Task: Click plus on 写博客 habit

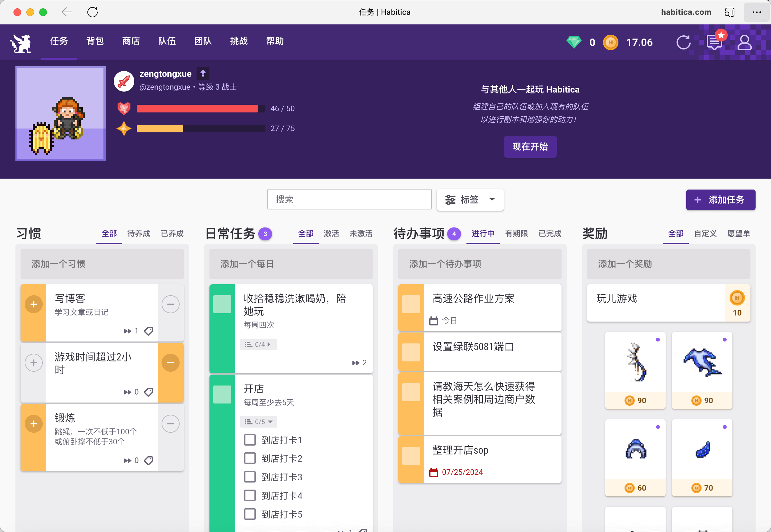Action: 34,304
